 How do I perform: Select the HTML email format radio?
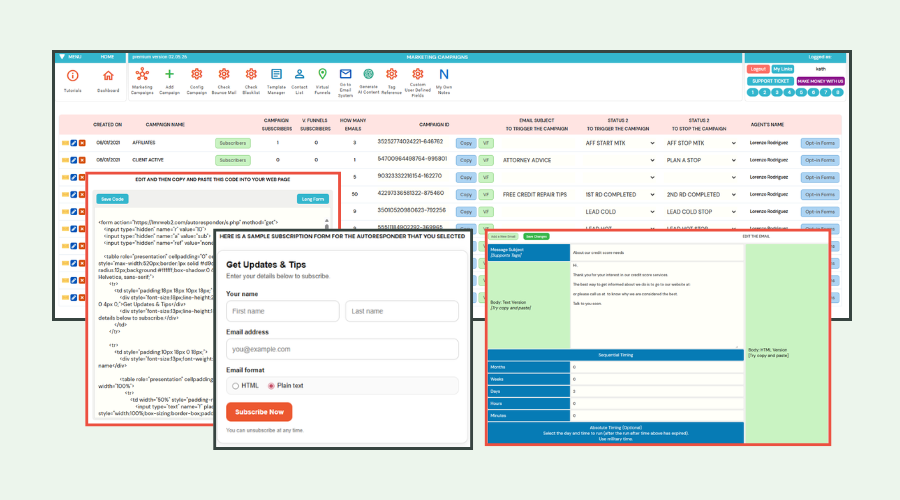point(235,386)
